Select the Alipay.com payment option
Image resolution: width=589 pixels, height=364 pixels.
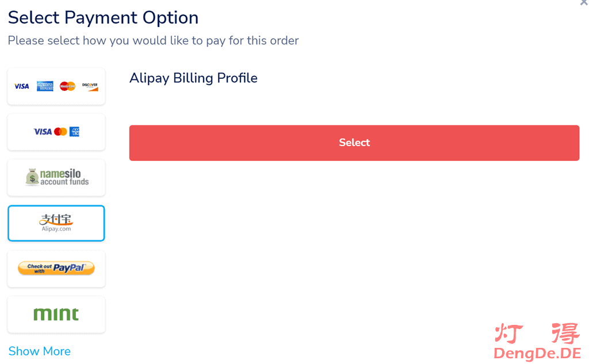coord(56,223)
